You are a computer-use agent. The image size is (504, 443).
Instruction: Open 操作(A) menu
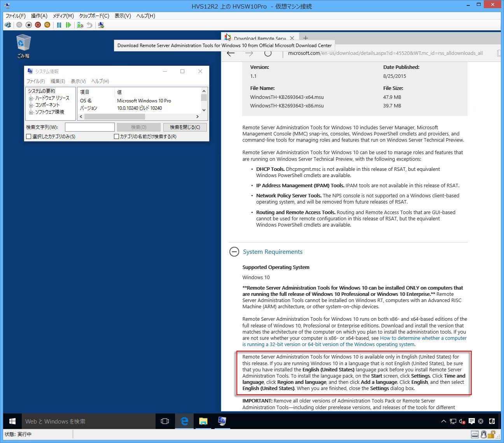point(39,16)
